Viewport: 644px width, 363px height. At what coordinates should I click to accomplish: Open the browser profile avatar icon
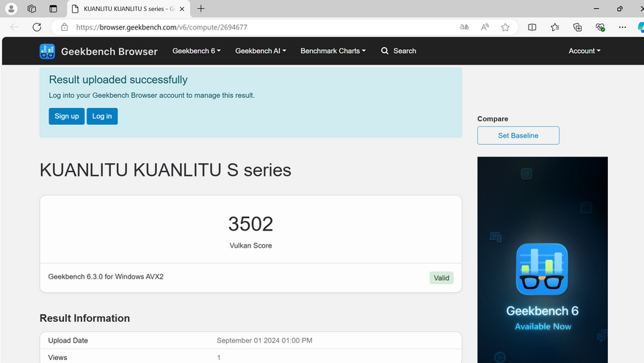11,9
